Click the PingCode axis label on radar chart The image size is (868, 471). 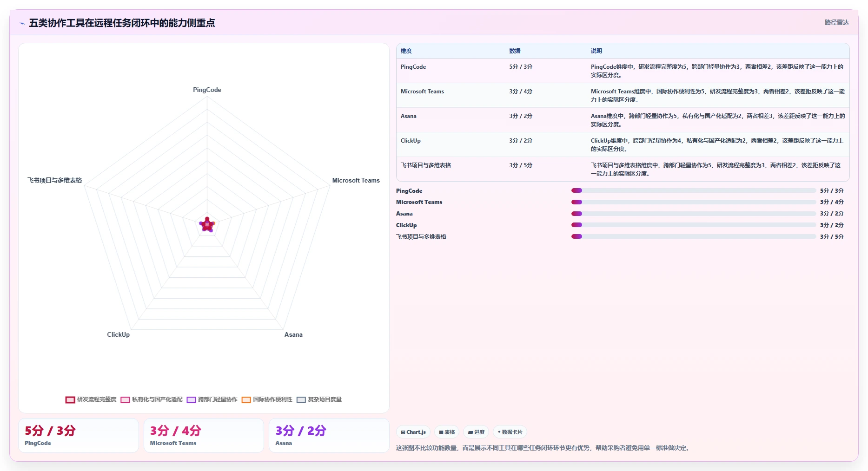tap(207, 90)
